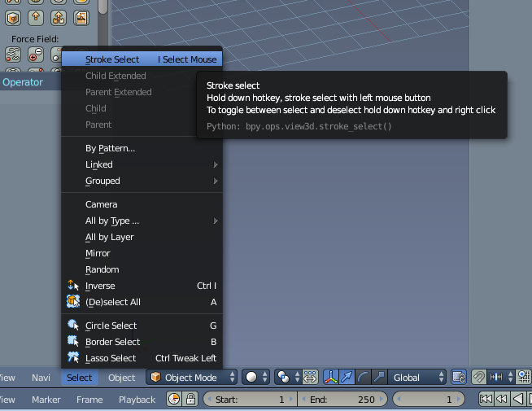532x411 pixels.
Task: Click the timeline clock preview range icon
Action: (174, 400)
